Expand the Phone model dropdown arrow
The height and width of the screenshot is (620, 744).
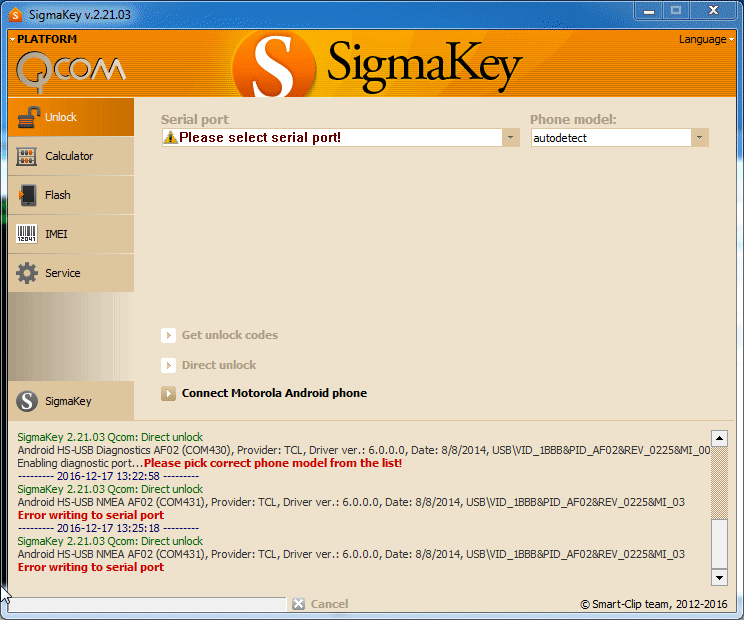pos(699,138)
